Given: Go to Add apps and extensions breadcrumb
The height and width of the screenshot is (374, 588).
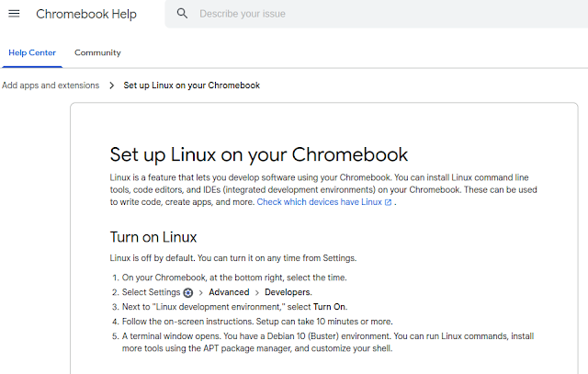Looking at the screenshot, I should (51, 85).
